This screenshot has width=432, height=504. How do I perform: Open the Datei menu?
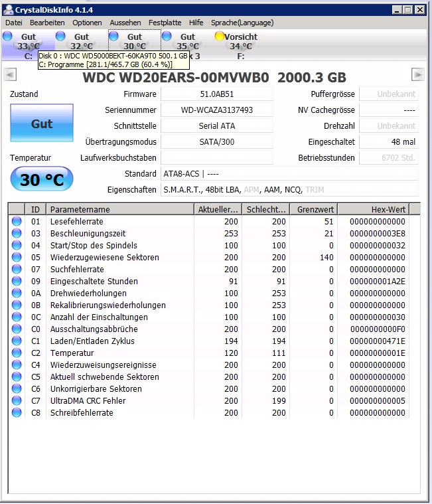(x=14, y=23)
